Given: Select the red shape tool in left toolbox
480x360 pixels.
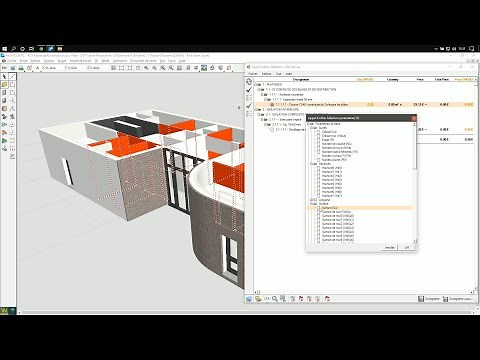Looking at the screenshot, I should point(4,133).
